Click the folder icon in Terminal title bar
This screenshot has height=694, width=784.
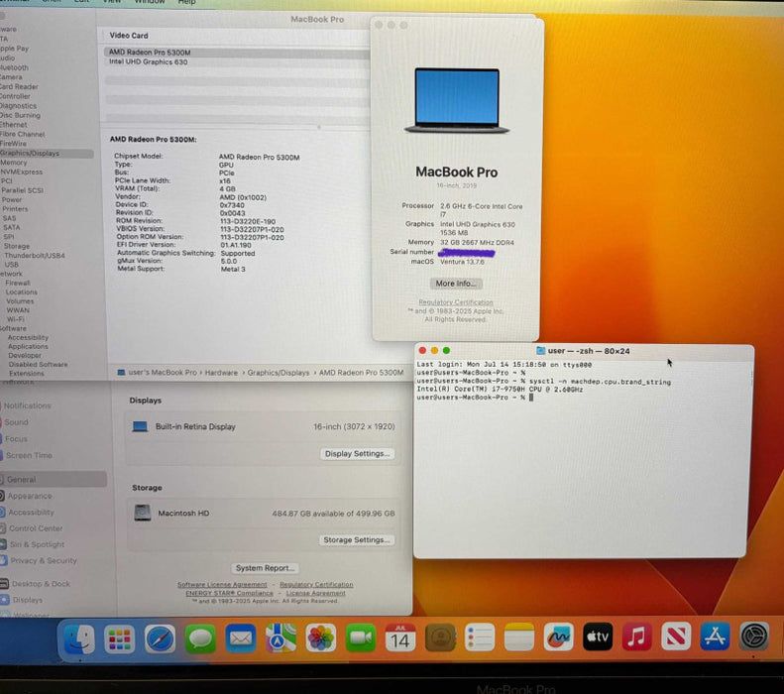tap(540, 351)
